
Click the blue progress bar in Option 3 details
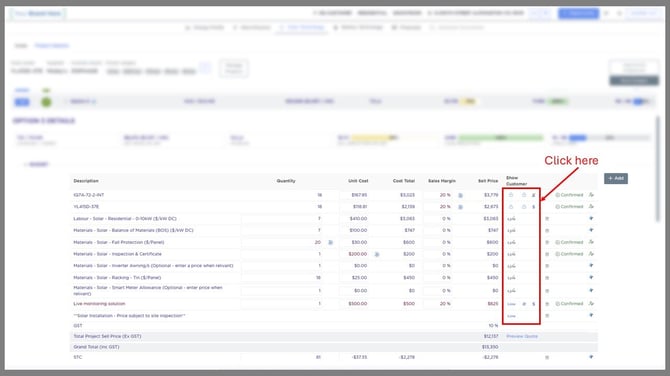point(578,138)
